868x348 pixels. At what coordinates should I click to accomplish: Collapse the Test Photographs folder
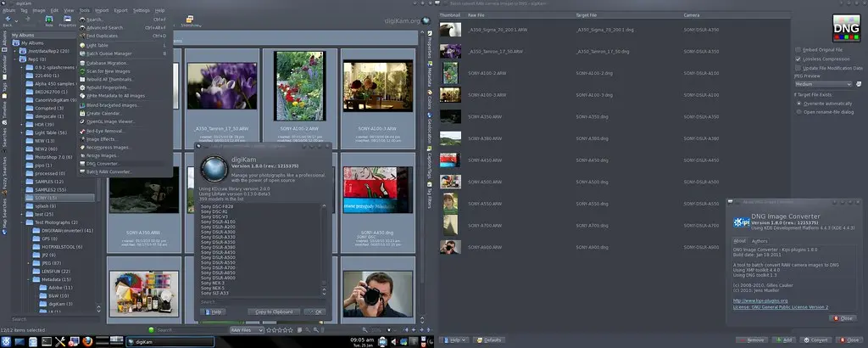(23, 222)
